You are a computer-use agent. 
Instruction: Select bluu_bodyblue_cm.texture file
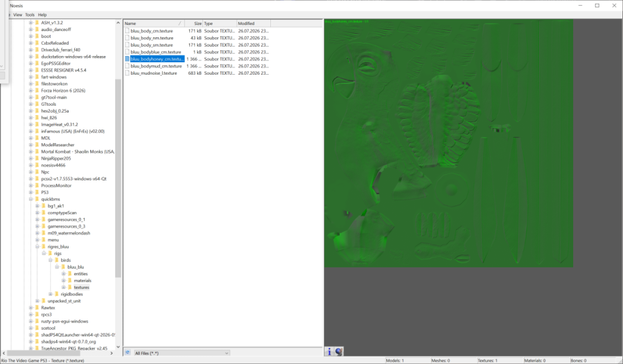click(156, 52)
